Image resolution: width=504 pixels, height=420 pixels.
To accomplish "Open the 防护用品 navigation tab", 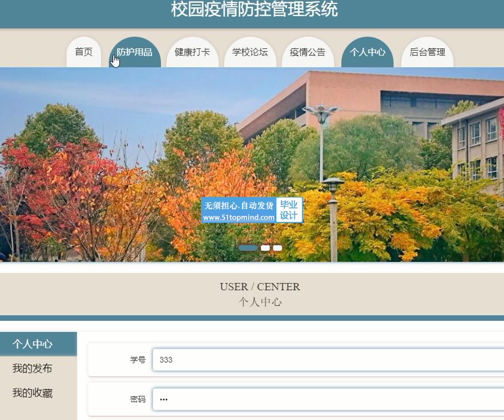I will tap(135, 52).
